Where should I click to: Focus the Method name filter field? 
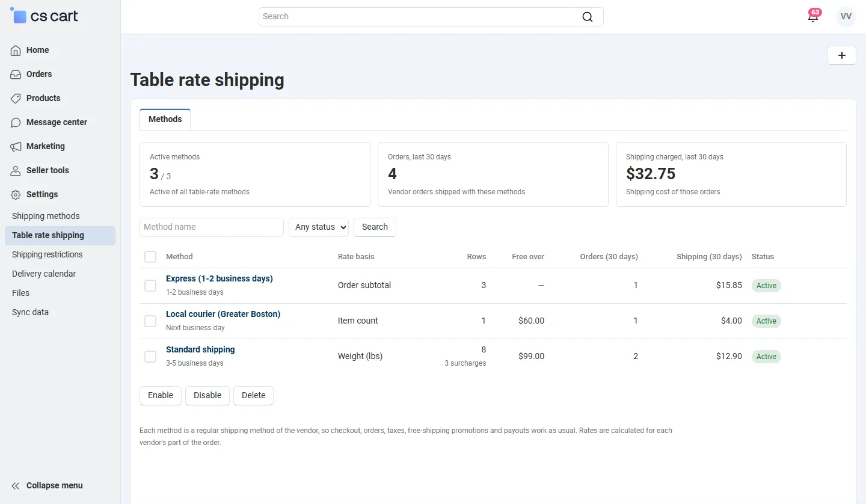[212, 227]
